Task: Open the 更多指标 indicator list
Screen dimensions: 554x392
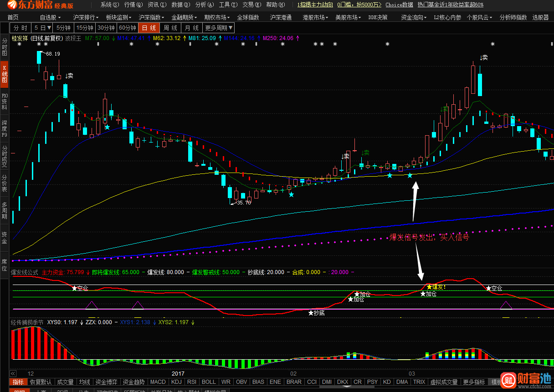Action: pyautogui.click(x=474, y=382)
